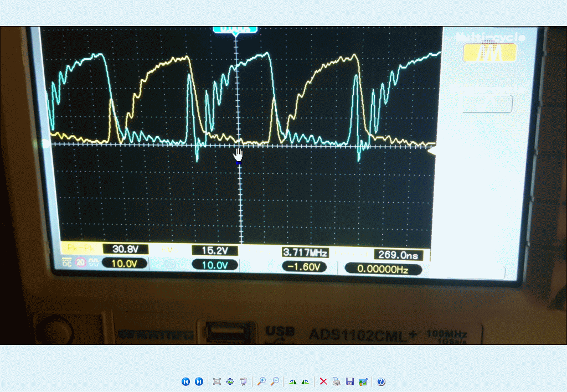Click the 269.0ns measurement readout
The height and width of the screenshot is (392, 567).
[x=398, y=255]
